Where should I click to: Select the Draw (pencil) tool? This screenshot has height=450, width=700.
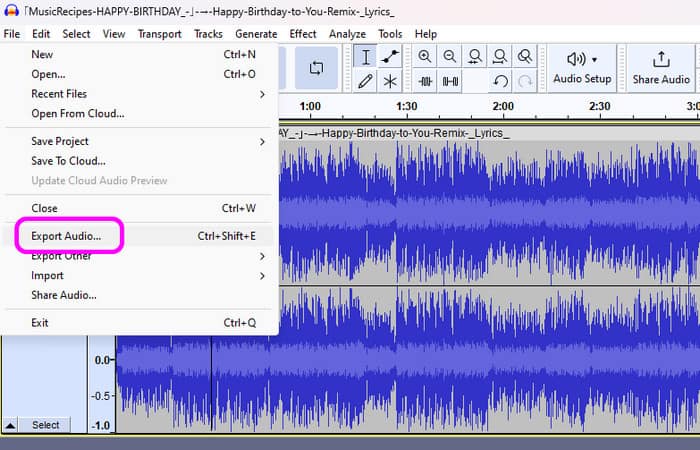(x=365, y=81)
